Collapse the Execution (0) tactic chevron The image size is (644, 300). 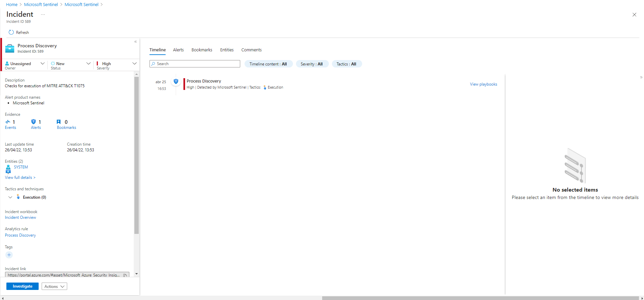(x=10, y=197)
